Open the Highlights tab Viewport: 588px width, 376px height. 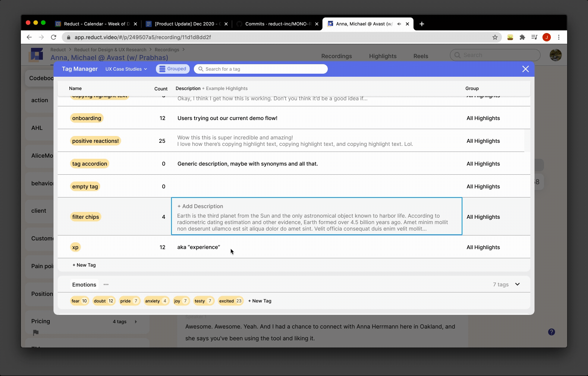click(383, 56)
